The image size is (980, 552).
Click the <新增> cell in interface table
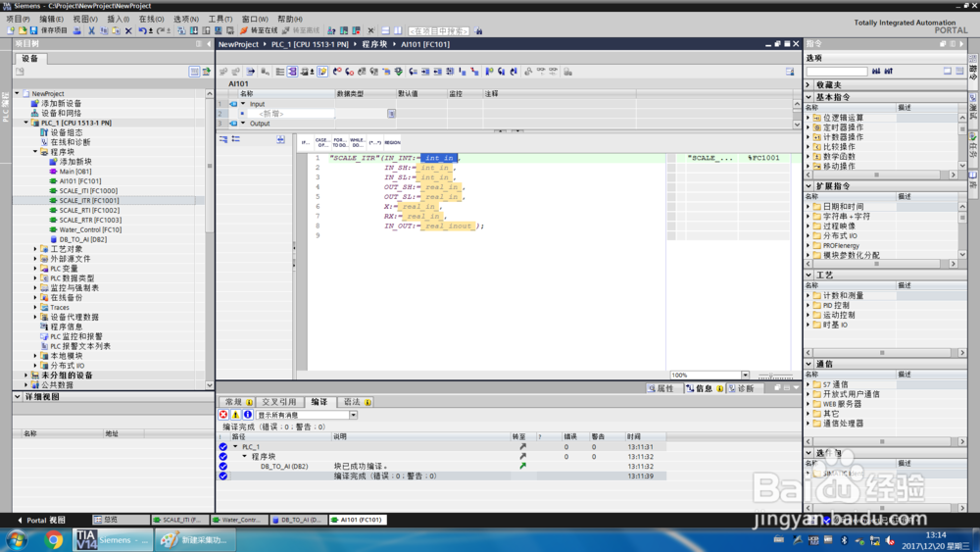[x=291, y=114]
